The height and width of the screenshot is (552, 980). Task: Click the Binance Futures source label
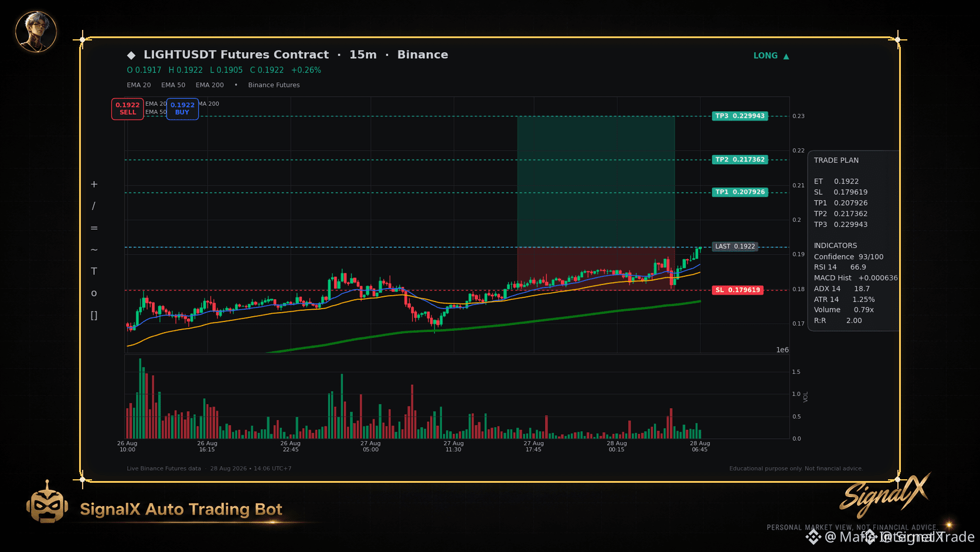tap(274, 85)
